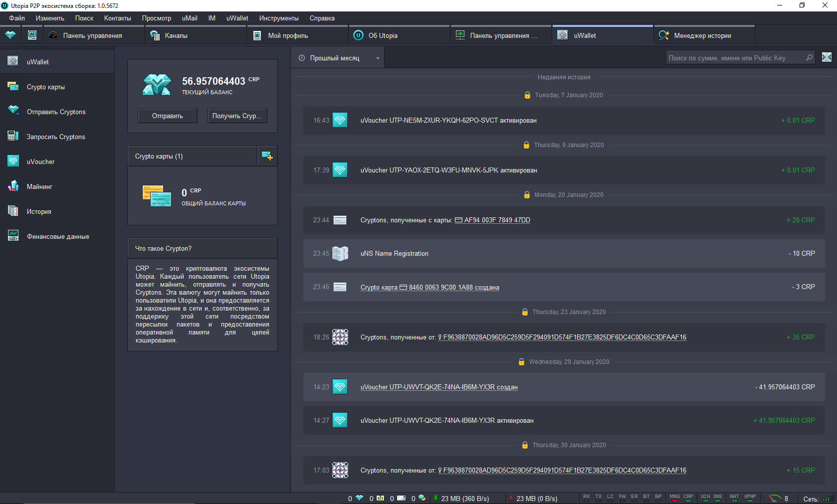Click the avatar icon in the 18:26 transaction
Viewport: 837px width, 504px height.
click(340, 337)
